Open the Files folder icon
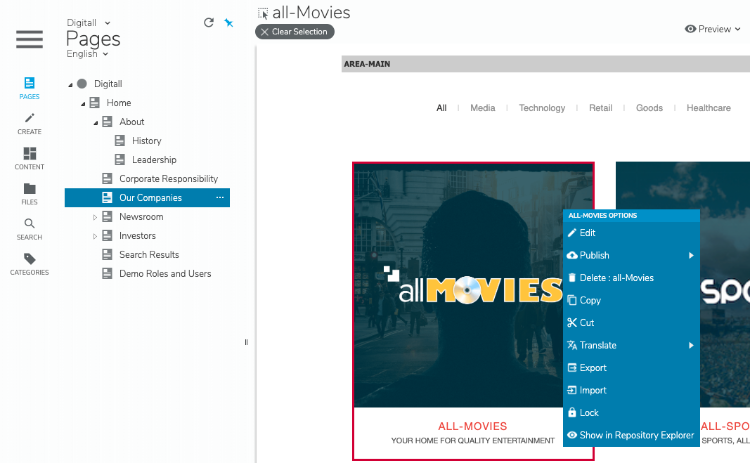This screenshot has width=750, height=463. [29, 188]
